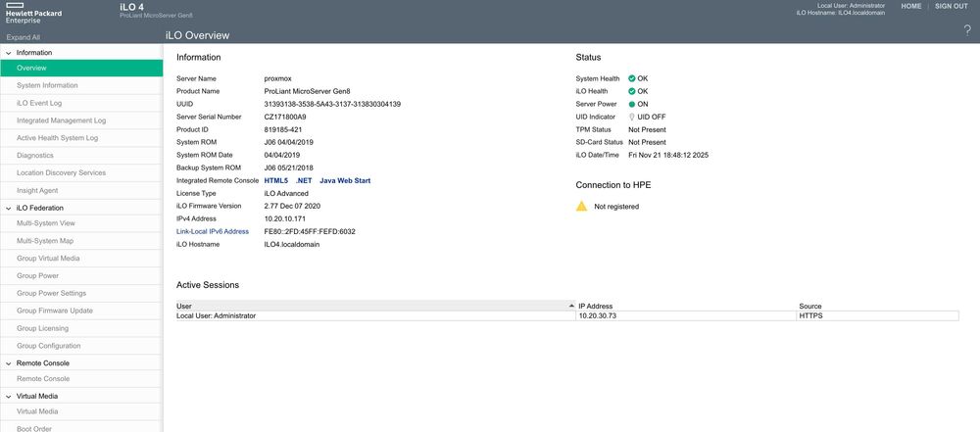
Task: Click the iLO Health green OK icon
Action: tap(632, 91)
